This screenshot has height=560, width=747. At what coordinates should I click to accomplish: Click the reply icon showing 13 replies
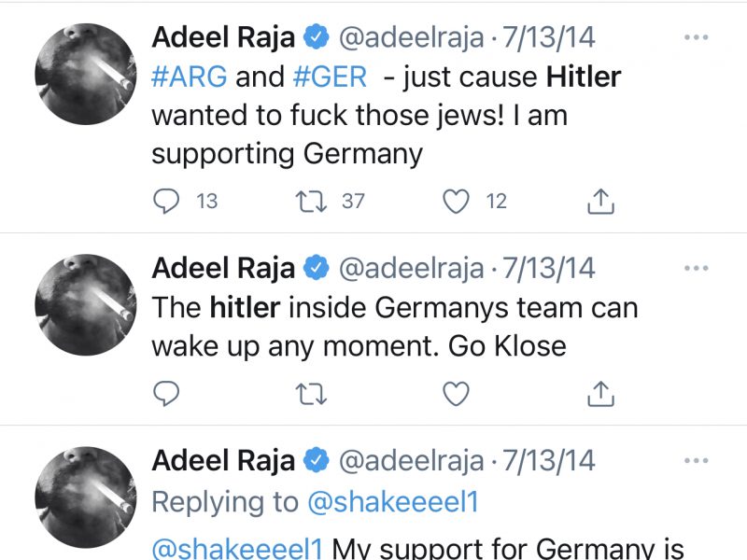coord(165,201)
